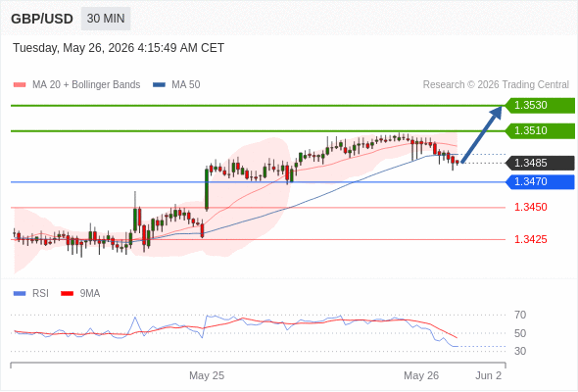The height and width of the screenshot is (392, 578).
Task: Click the RSI 70 level label
Action: coord(520,315)
